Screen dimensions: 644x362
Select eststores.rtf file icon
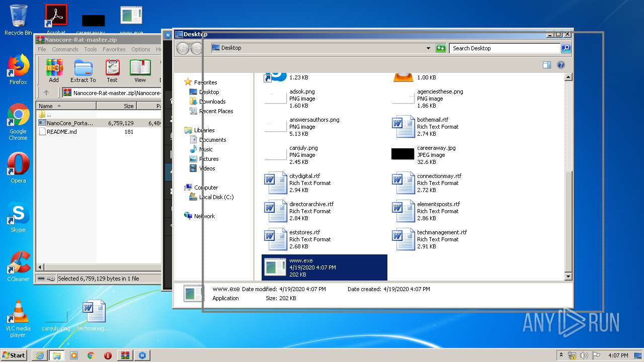coord(276,239)
